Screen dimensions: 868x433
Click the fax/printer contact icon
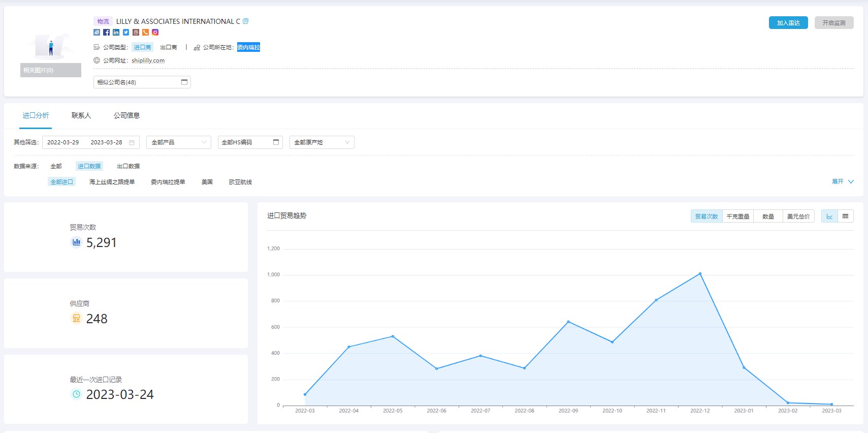[x=136, y=32]
